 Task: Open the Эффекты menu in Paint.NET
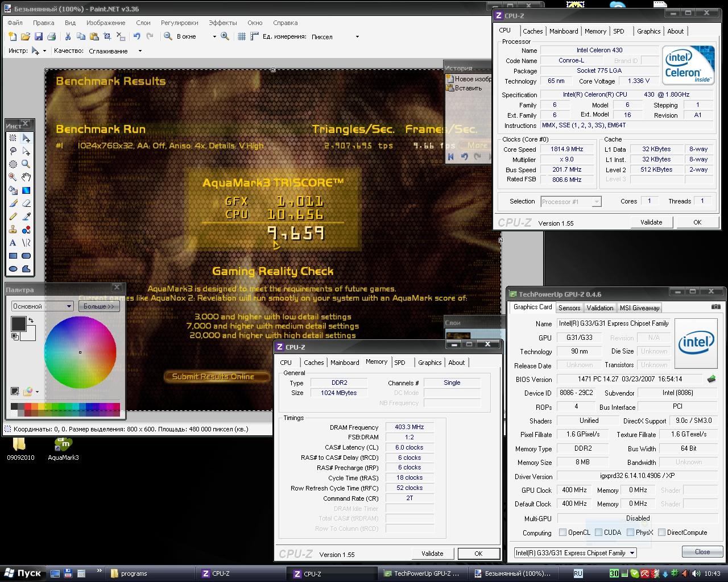click(222, 23)
